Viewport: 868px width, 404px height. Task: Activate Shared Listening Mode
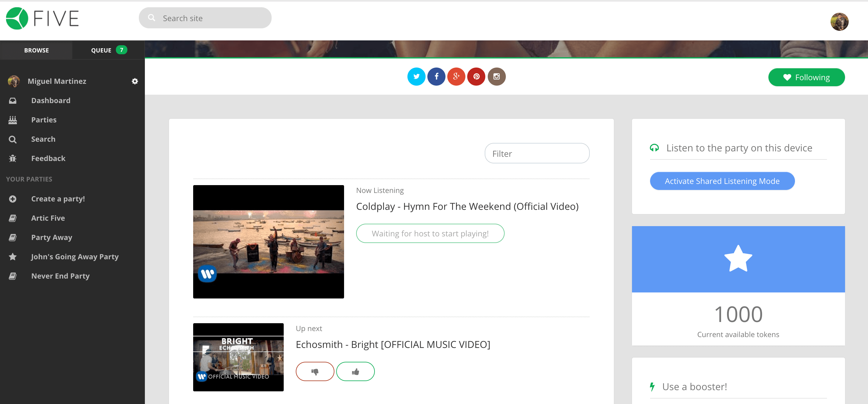(722, 181)
